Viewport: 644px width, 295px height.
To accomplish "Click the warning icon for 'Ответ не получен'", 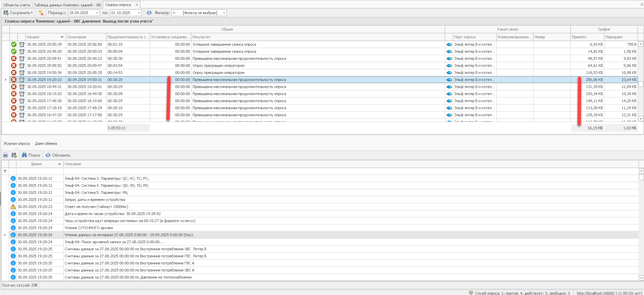I will click(13, 207).
